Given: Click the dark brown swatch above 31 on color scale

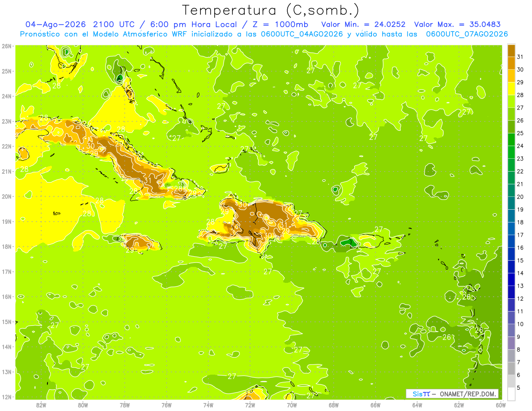Looking at the screenshot, I should coord(511,50).
